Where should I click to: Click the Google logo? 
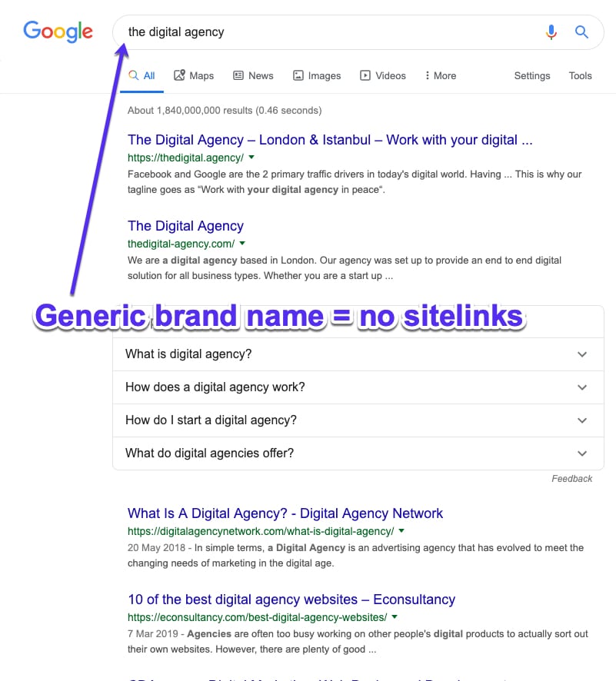pos(58,32)
